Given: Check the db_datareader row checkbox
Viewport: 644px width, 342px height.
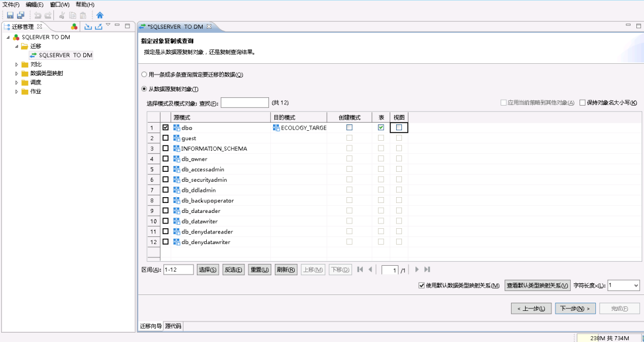Looking at the screenshot, I should point(165,211).
